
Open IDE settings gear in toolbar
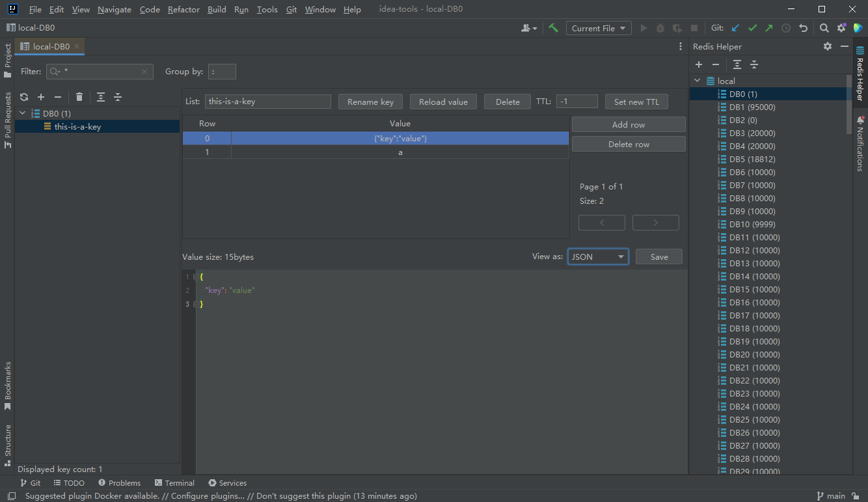[841, 28]
